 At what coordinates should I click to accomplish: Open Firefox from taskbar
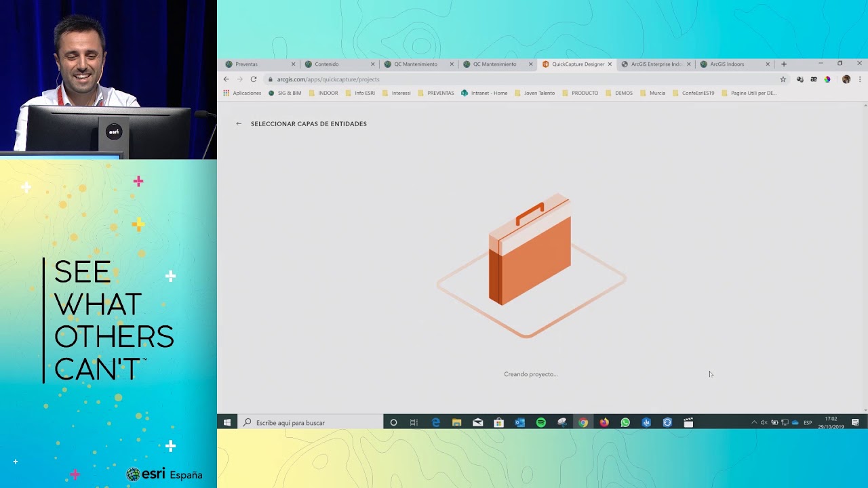(x=604, y=422)
